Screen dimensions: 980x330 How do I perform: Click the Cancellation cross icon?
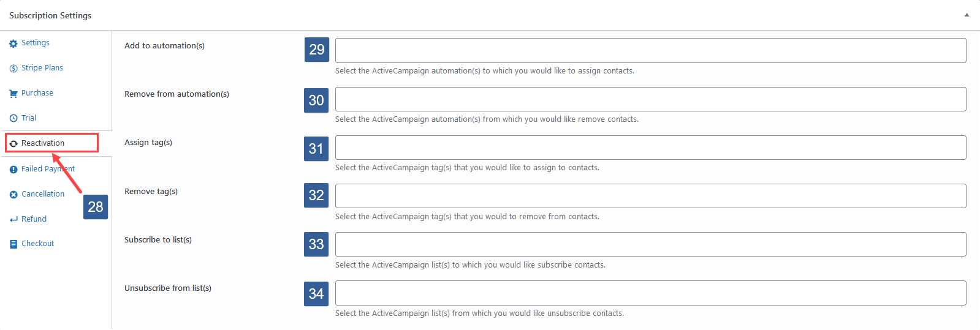pos(13,195)
